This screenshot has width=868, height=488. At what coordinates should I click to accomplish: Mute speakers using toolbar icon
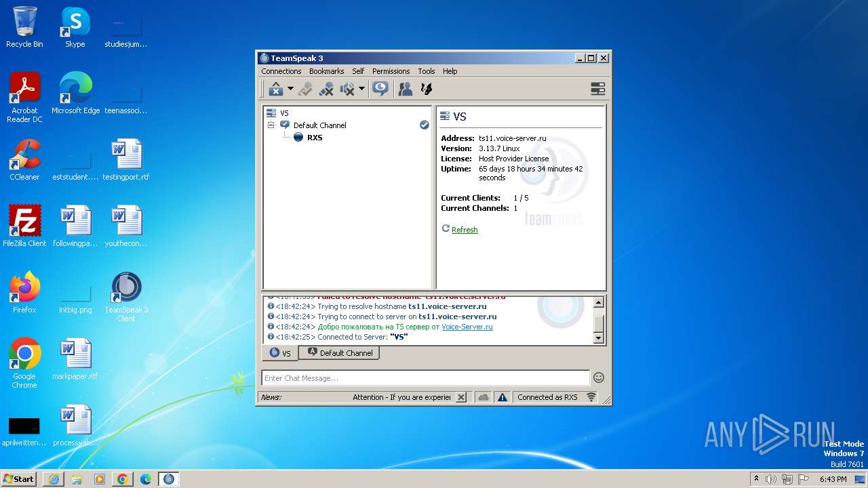pos(347,89)
